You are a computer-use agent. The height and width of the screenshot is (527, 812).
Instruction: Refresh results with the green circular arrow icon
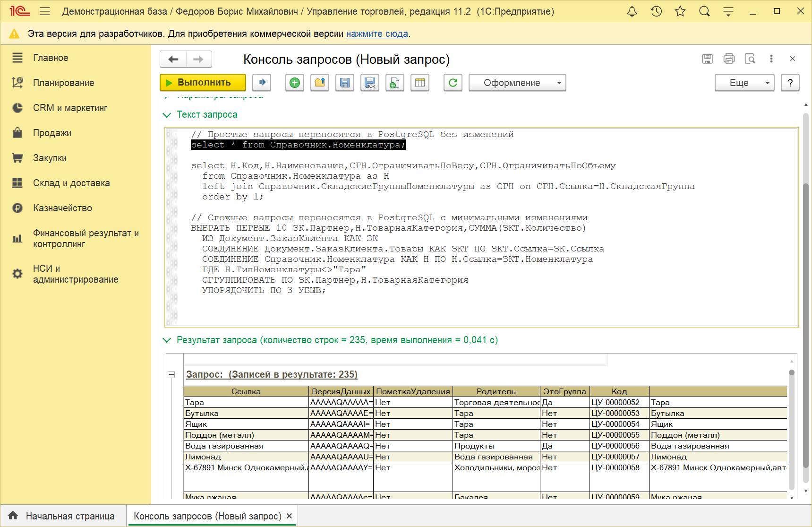[x=453, y=83]
